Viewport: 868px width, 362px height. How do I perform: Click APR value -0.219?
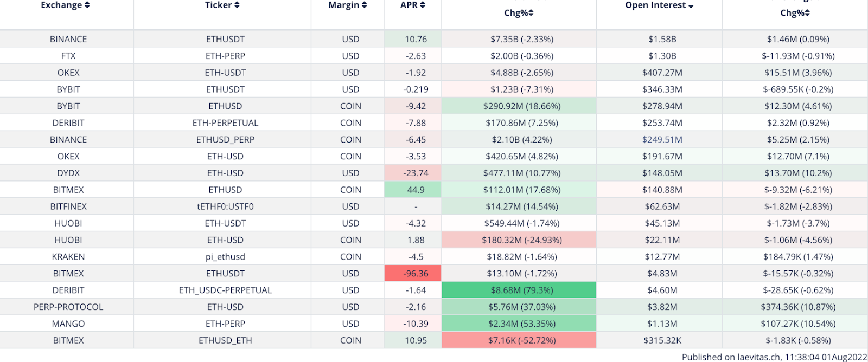coord(413,89)
